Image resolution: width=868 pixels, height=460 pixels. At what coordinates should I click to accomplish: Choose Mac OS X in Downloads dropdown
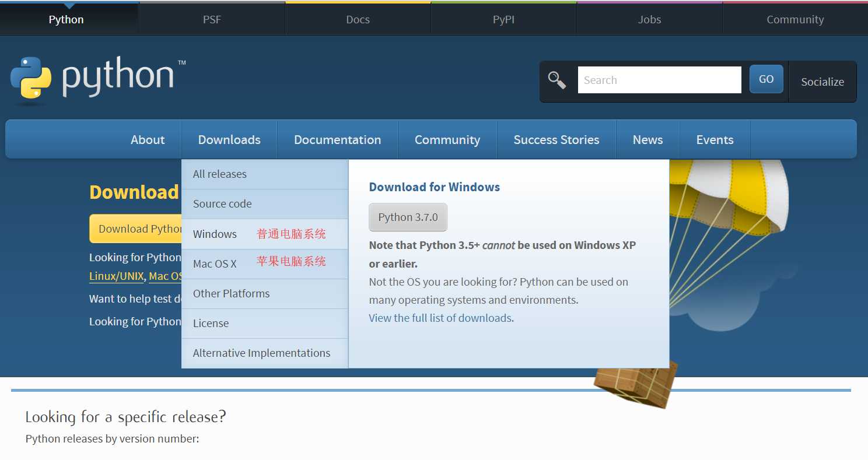pos(265,264)
